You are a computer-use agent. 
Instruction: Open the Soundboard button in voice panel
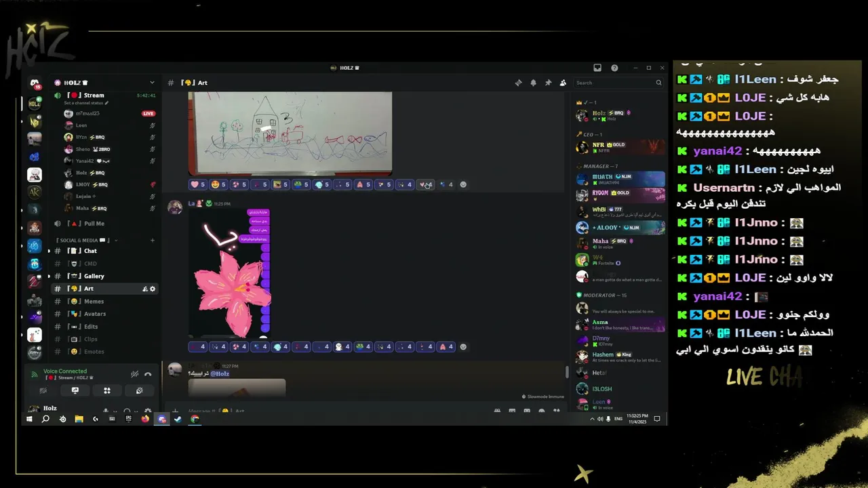[139, 390]
